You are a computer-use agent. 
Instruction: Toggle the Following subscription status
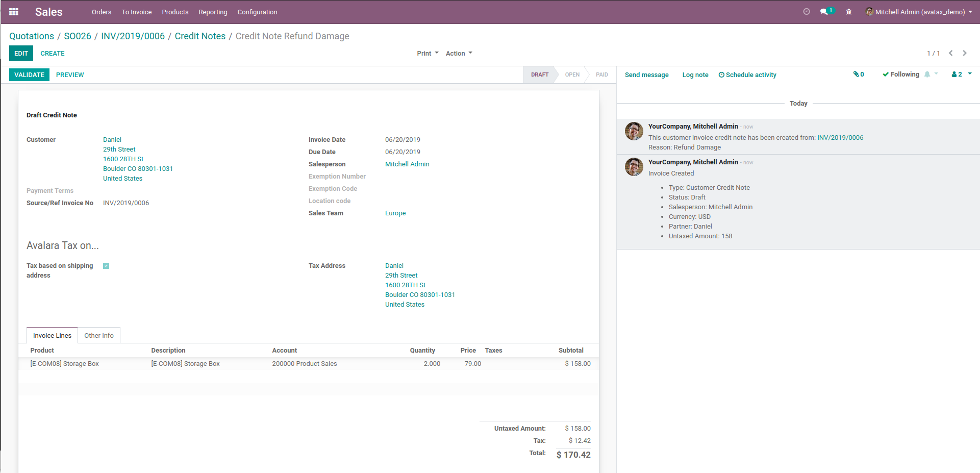click(901, 74)
